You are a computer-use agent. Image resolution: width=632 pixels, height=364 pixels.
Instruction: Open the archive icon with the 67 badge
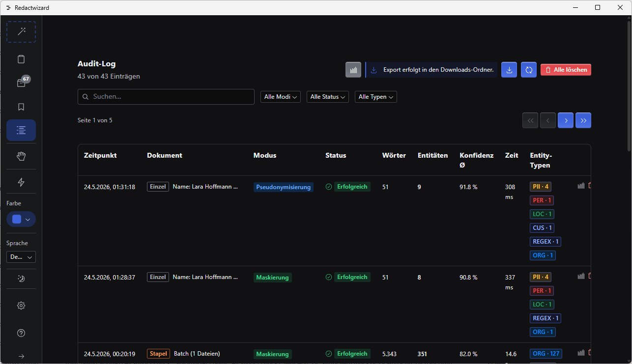click(x=21, y=83)
